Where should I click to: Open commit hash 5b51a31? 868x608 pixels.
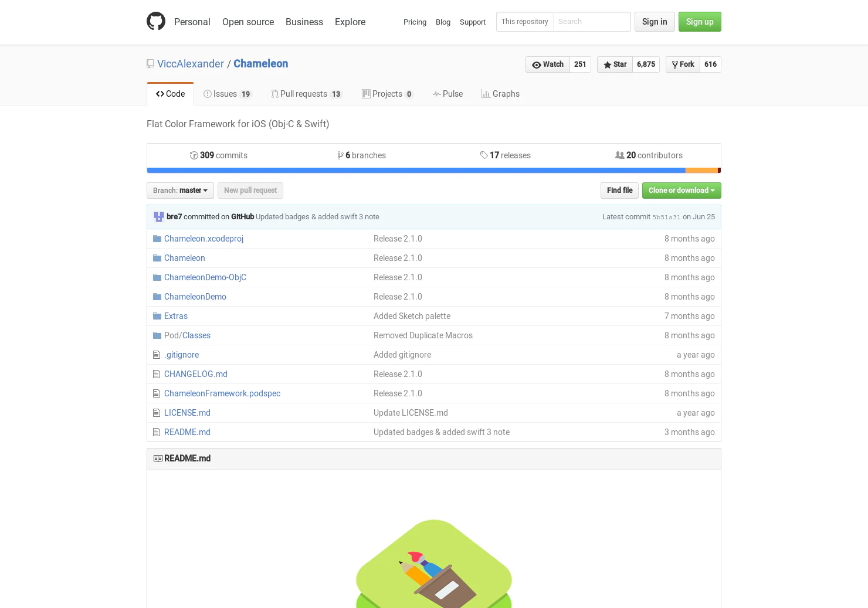[666, 218]
